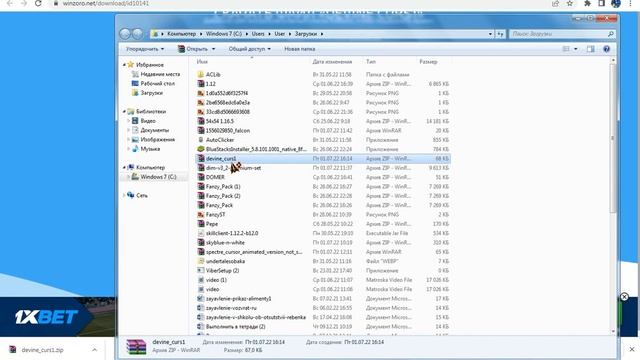Click the FanzyST PNG image icon

(200, 215)
